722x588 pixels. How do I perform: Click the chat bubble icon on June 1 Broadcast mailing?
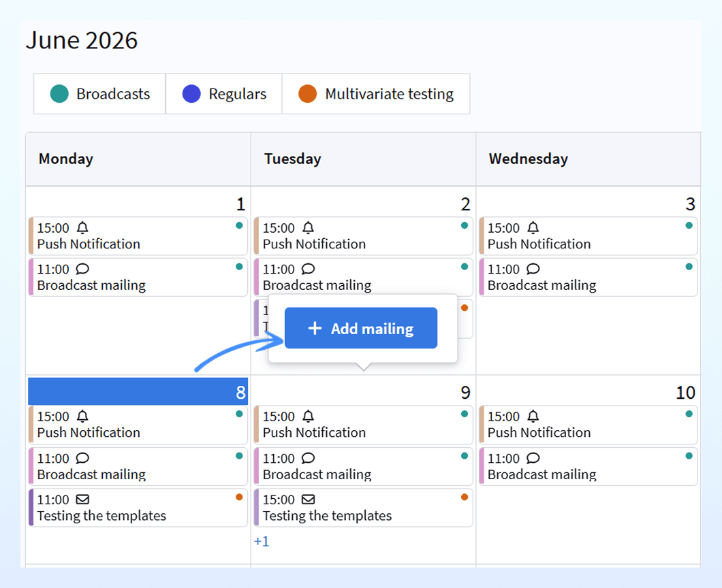coord(82,269)
